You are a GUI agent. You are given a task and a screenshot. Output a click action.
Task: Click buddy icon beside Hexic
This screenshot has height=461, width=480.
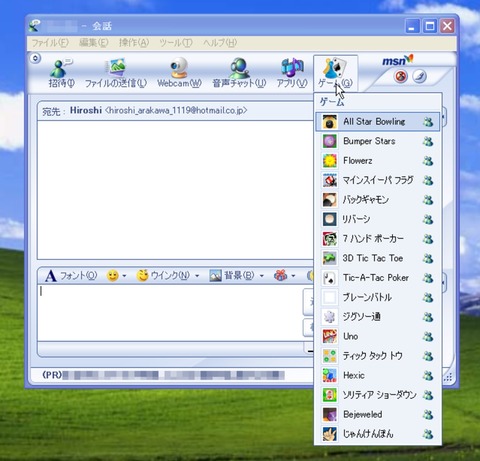point(428,375)
